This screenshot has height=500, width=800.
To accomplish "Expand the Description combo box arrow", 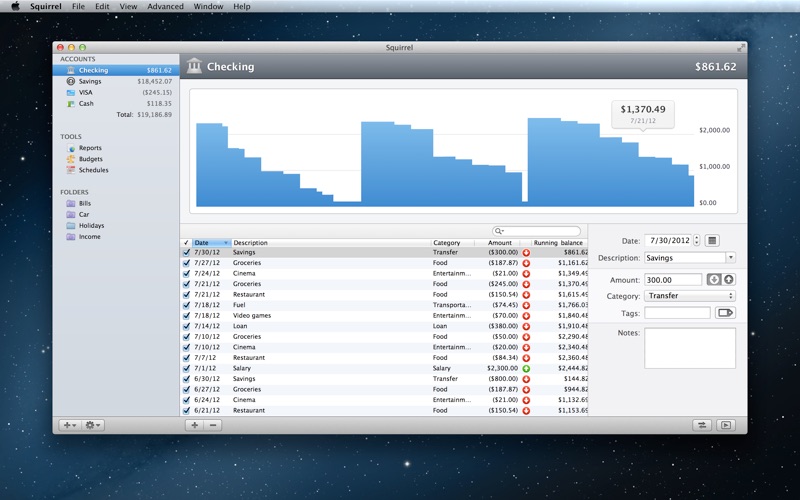I will pos(730,258).
